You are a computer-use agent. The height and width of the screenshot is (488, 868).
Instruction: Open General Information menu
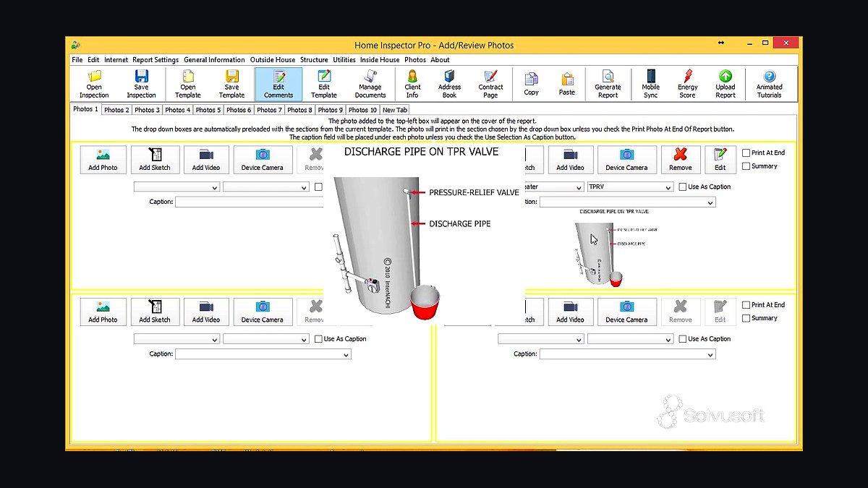coord(214,60)
